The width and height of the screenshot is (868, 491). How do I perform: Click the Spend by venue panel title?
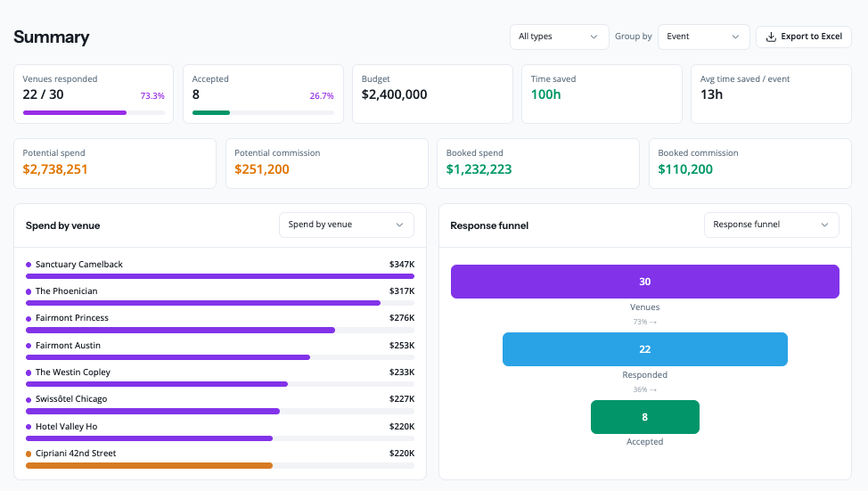tap(62, 225)
